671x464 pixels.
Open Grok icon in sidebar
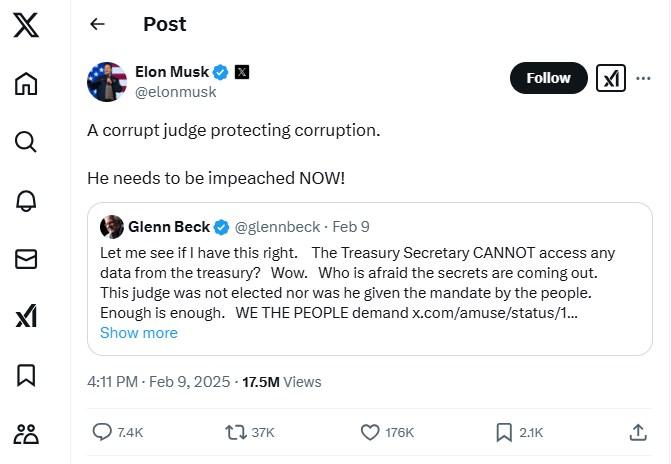click(26, 317)
